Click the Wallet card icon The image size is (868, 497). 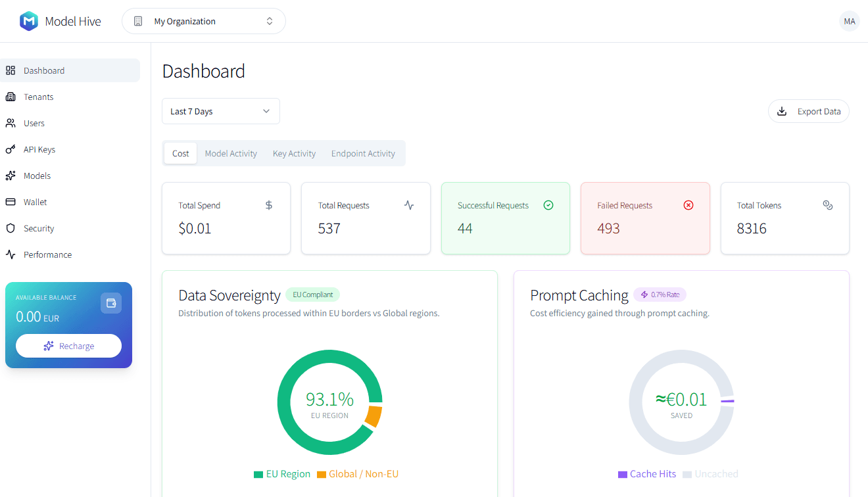click(11, 202)
